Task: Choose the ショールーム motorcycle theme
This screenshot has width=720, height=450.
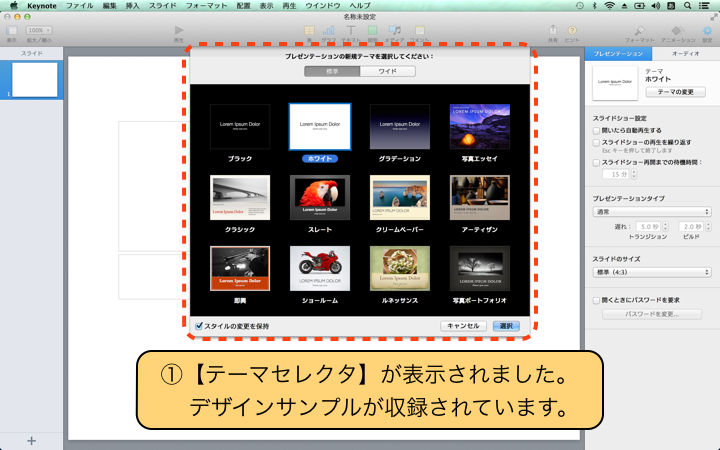Action: [320, 269]
